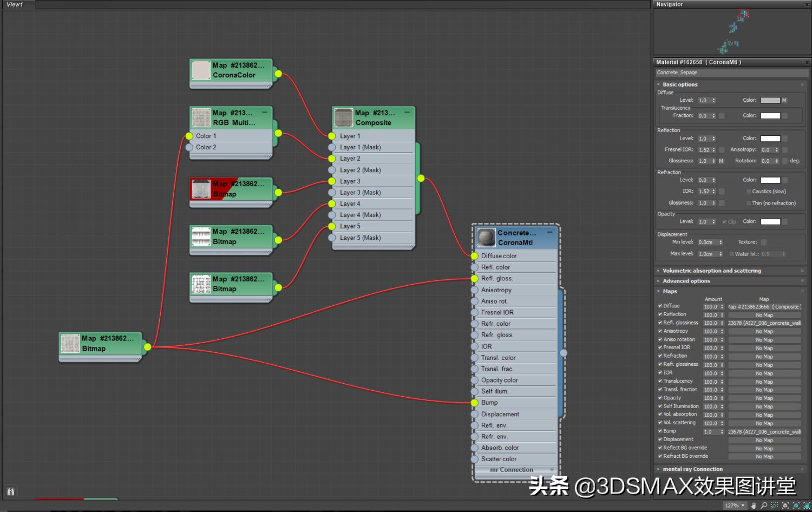Click the Displacement No Map slot

click(764, 440)
